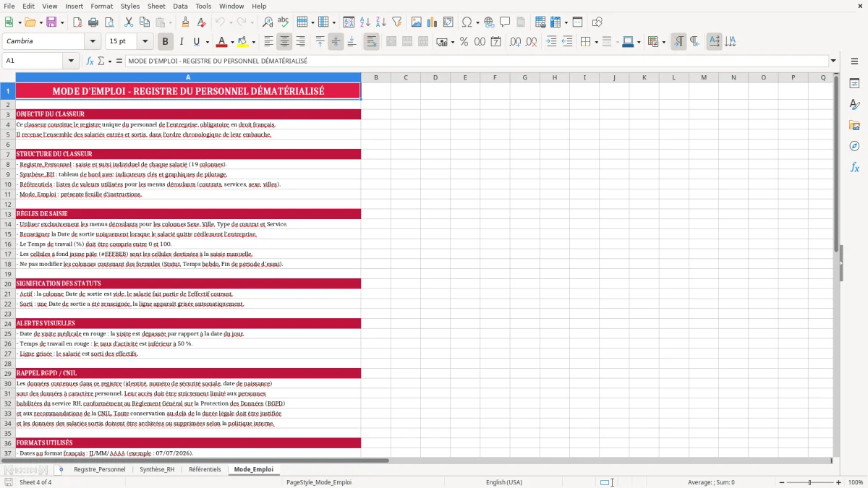Click the Copy icon
The image size is (868, 488).
coord(144,22)
